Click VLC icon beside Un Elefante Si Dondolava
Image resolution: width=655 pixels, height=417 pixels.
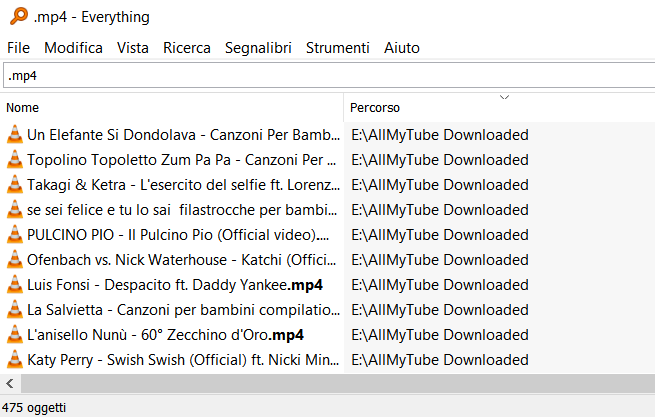coord(15,135)
